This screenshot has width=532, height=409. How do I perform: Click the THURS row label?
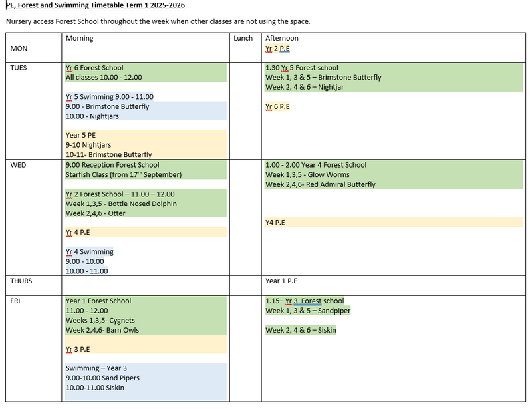(21, 281)
